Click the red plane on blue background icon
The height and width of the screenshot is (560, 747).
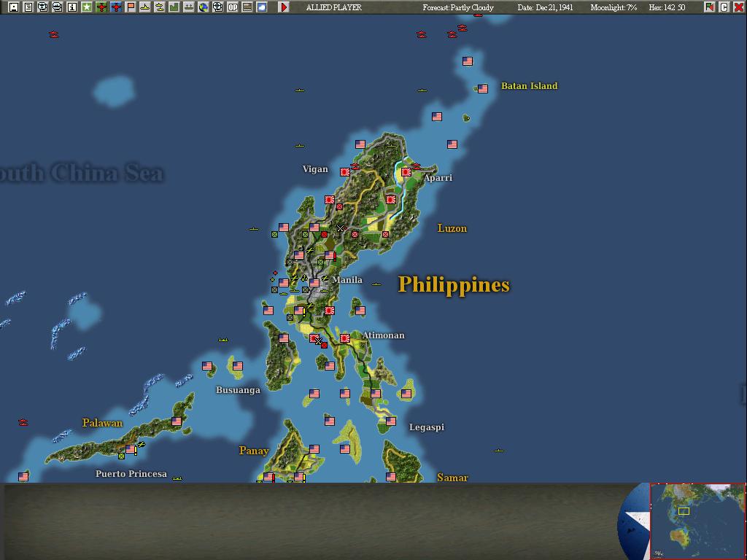tap(116, 7)
